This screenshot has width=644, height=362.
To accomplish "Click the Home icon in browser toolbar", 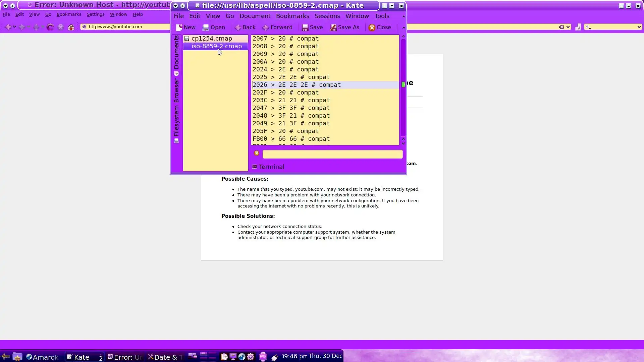I will 71,27.
